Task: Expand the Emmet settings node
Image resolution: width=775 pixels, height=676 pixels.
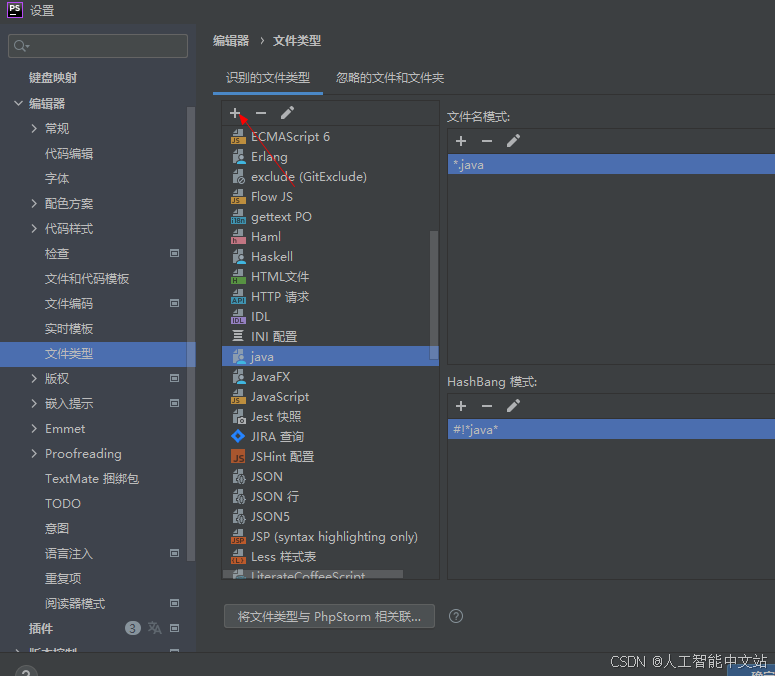Action: point(35,429)
